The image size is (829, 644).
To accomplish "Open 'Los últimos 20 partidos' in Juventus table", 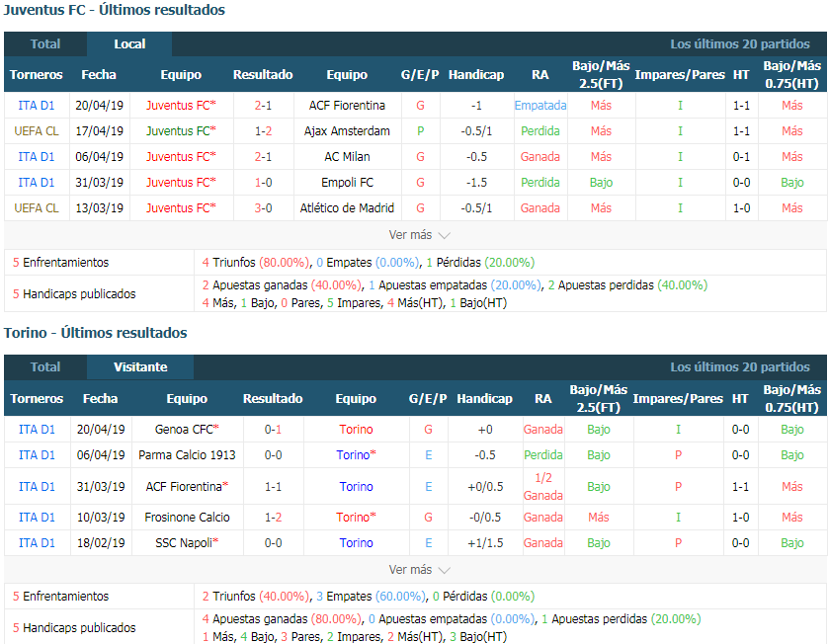I will [x=740, y=43].
